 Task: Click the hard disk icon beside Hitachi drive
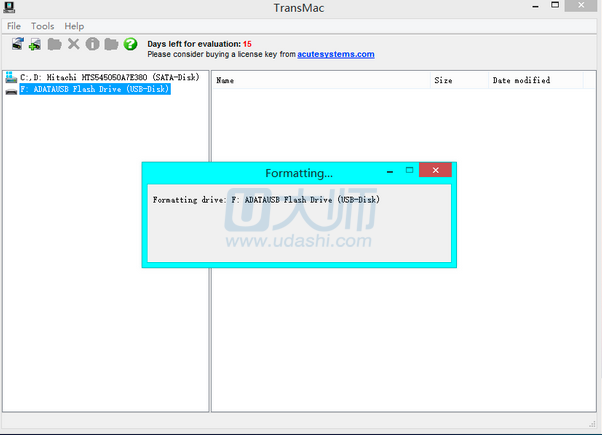(11, 77)
